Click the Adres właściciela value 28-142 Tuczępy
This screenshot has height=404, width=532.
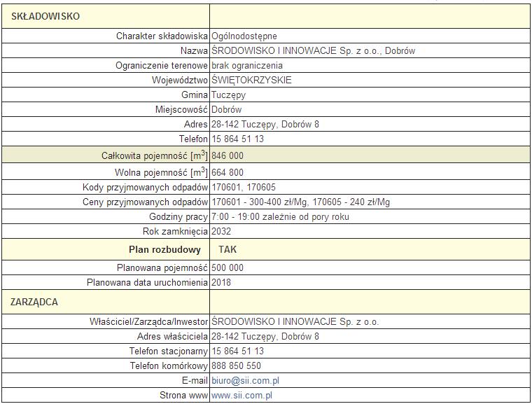(244, 336)
